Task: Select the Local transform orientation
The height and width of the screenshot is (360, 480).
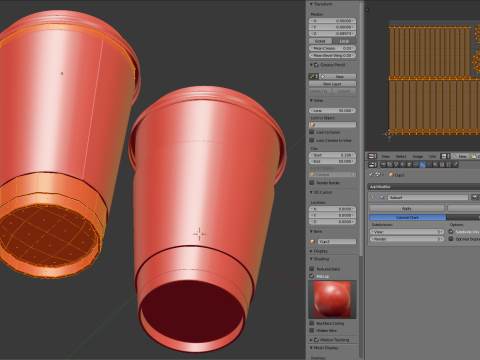Action: tap(344, 41)
